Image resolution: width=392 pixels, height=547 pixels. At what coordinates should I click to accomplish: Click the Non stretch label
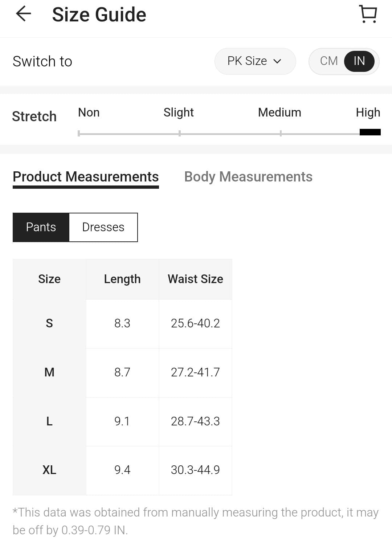pos(89,113)
